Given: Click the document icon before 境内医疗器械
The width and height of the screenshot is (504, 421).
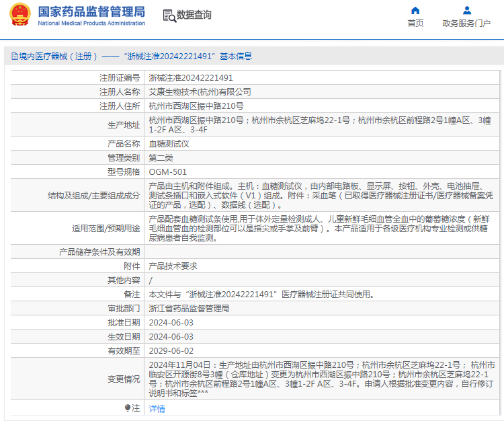Looking at the screenshot, I should pos(15,56).
